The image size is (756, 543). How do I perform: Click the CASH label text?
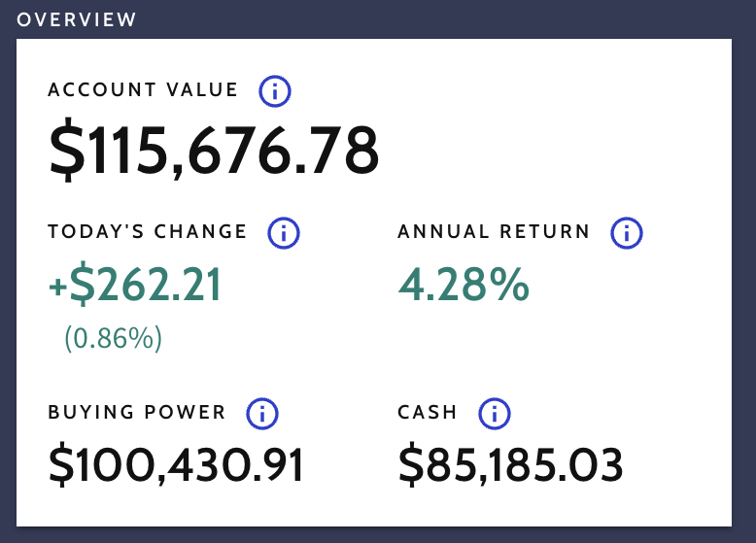click(x=428, y=413)
